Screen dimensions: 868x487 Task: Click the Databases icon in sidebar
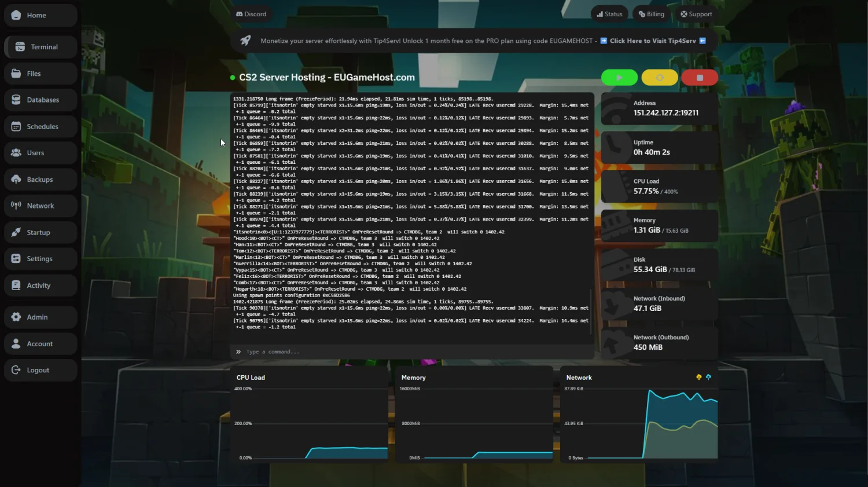(16, 100)
